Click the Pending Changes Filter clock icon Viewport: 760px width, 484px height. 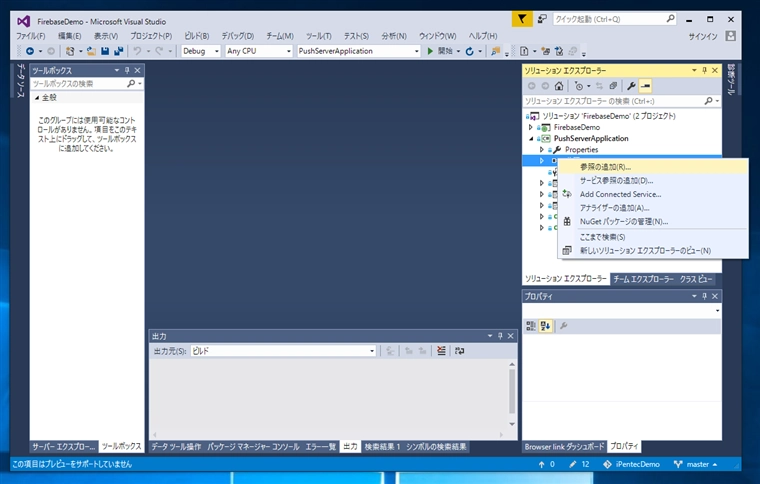pos(579,86)
